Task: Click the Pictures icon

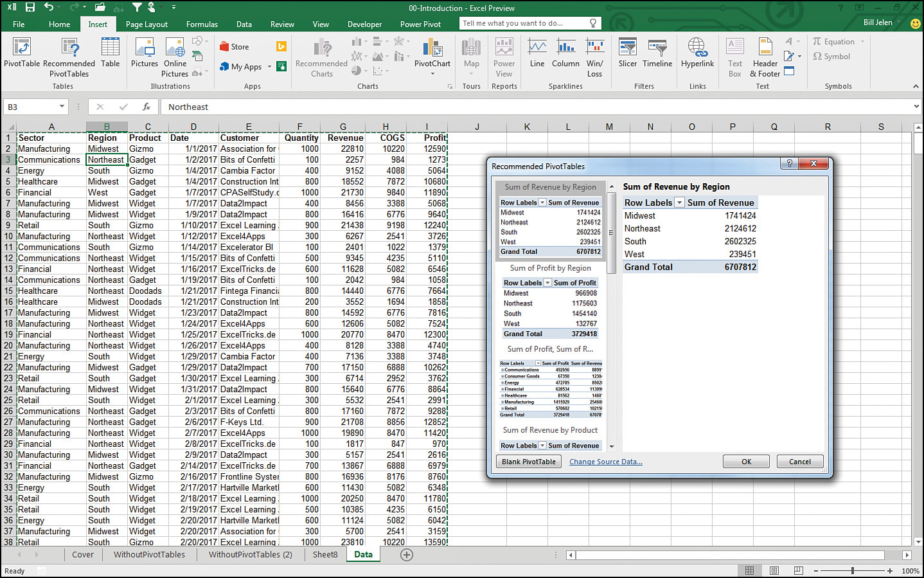Action: (x=145, y=52)
